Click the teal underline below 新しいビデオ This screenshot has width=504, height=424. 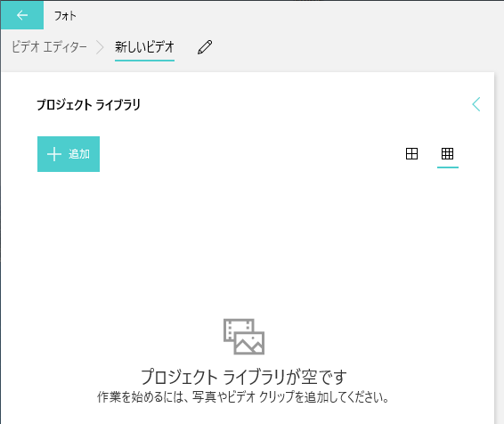(x=144, y=60)
